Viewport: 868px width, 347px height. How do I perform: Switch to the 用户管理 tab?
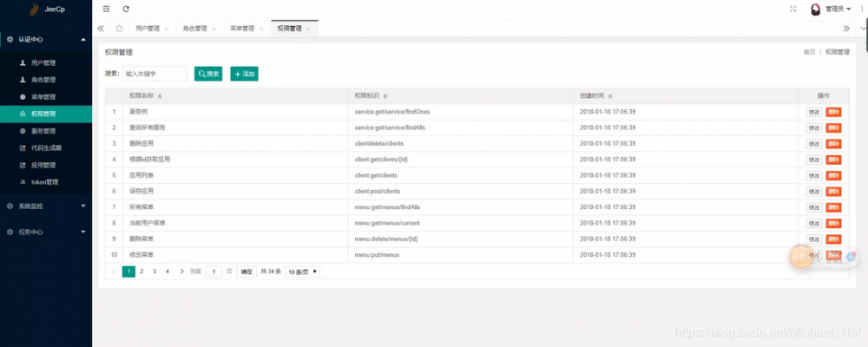pyautogui.click(x=148, y=29)
